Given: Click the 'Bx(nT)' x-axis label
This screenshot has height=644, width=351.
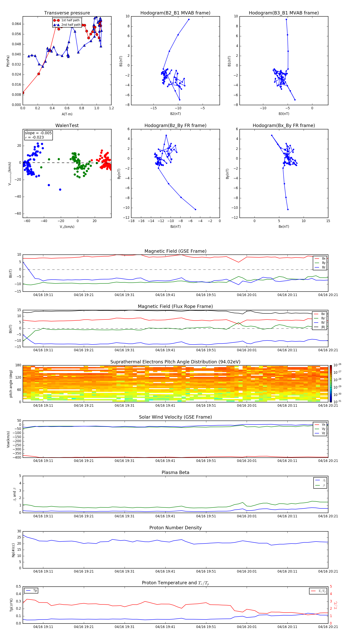Looking at the screenshot, I should 284,227.
